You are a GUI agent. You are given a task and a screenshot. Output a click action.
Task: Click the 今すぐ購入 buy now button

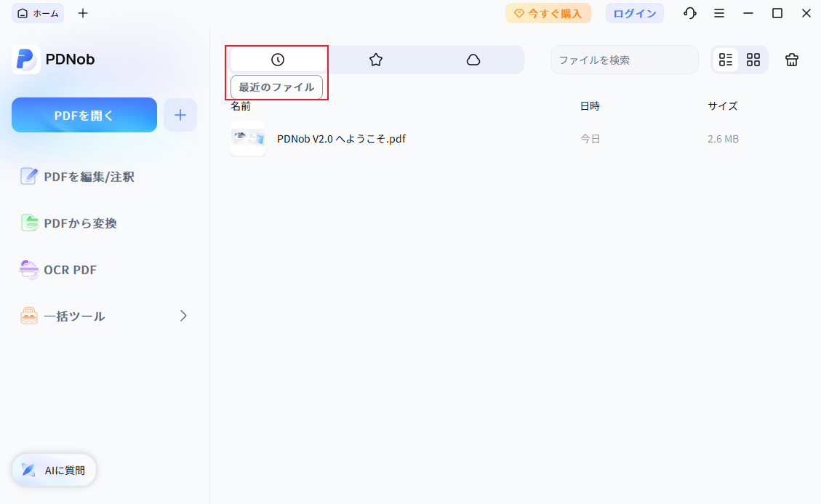click(x=548, y=13)
